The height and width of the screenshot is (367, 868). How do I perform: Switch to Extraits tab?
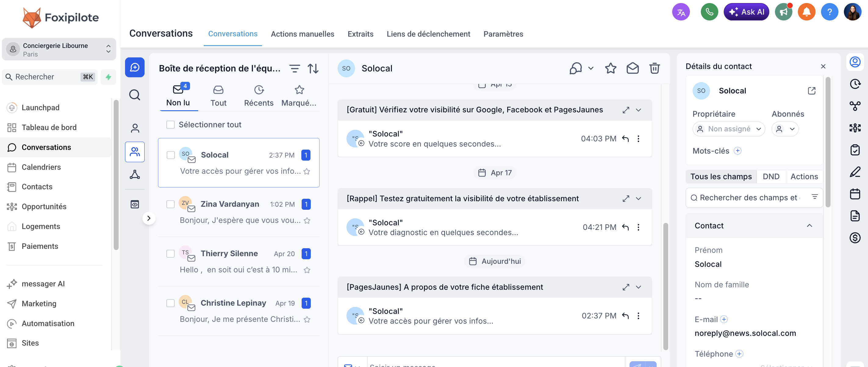click(360, 34)
